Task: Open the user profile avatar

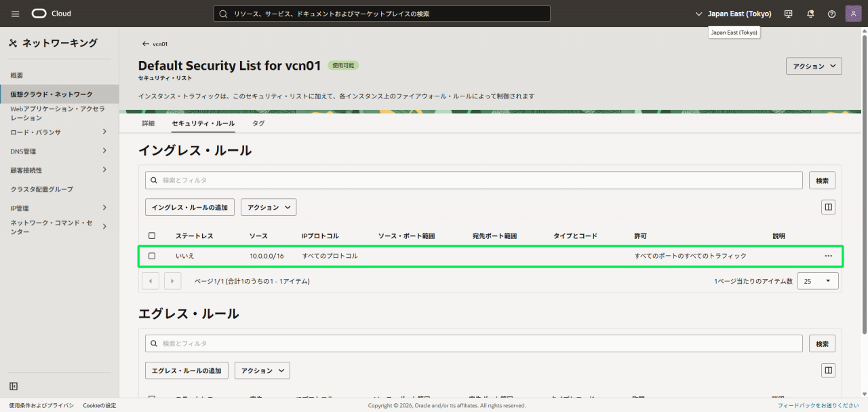Action: (x=854, y=14)
